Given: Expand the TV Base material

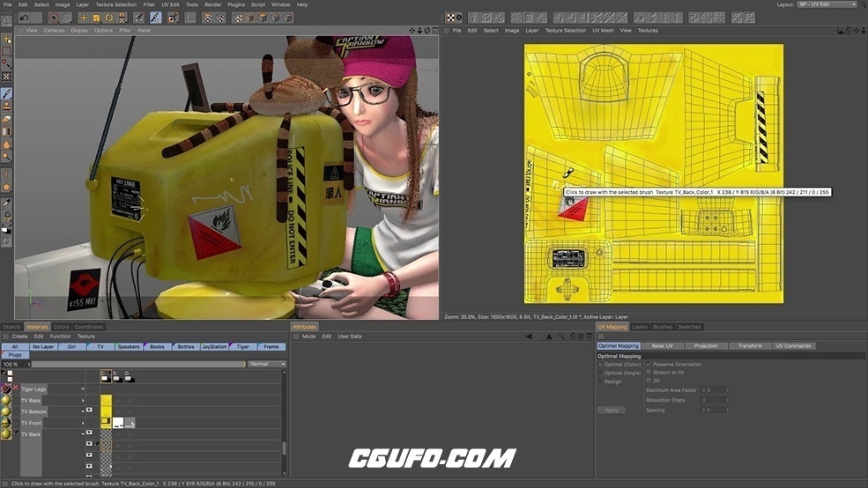Looking at the screenshot, I should tap(84, 400).
